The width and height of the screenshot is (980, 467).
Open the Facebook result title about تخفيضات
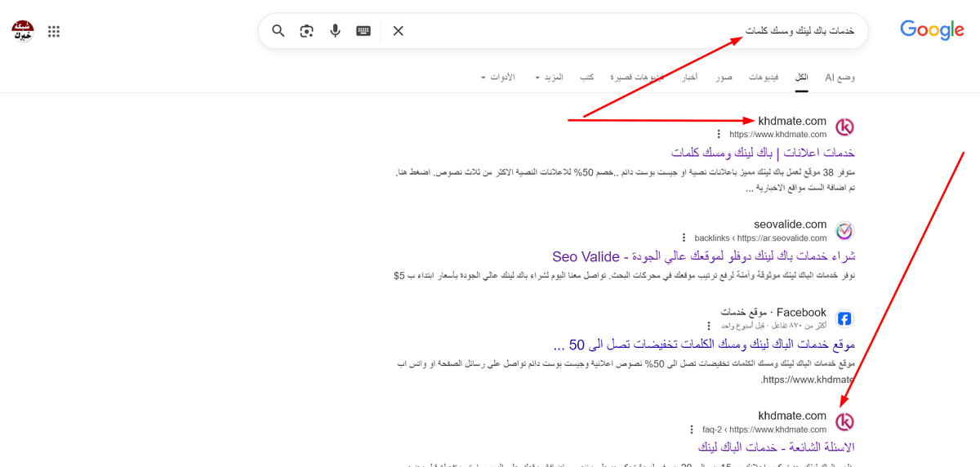click(704, 345)
